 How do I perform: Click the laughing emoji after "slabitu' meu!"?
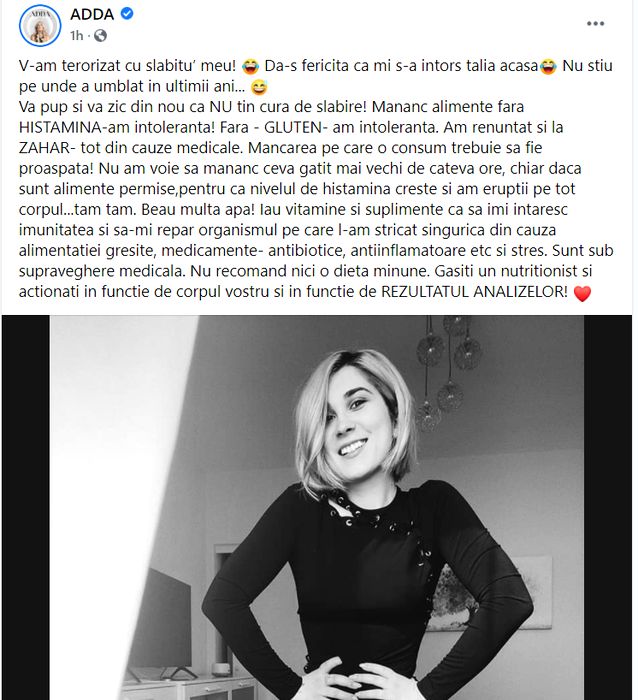point(250,67)
